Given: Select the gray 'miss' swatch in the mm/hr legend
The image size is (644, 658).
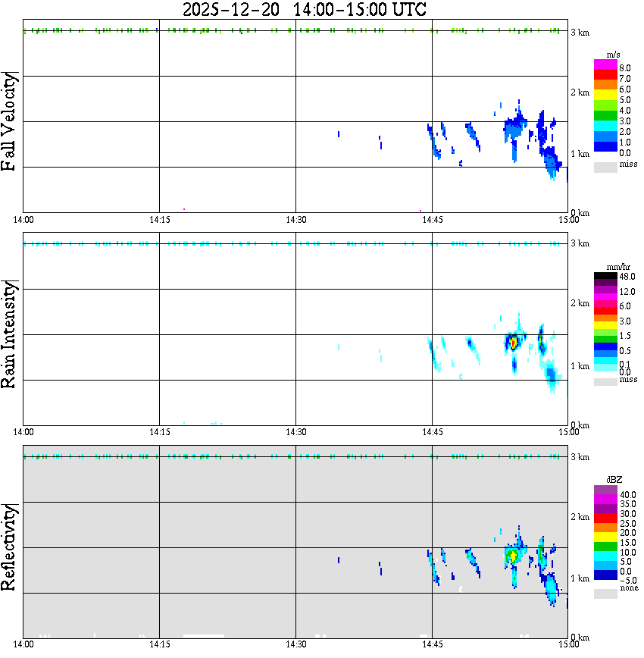Looking at the screenshot, I should click(605, 382).
